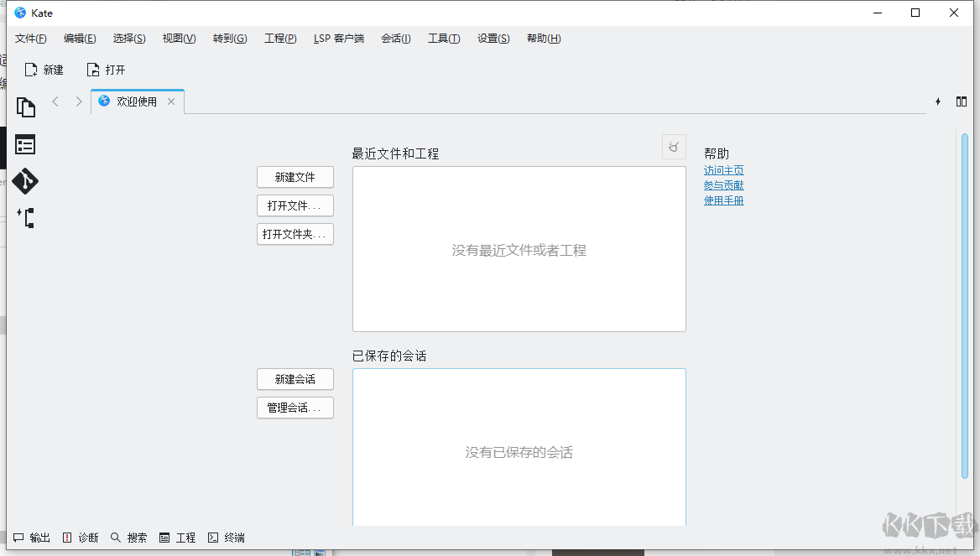
Task: Open the LSP symbol outline sidebar icon
Action: tap(26, 218)
